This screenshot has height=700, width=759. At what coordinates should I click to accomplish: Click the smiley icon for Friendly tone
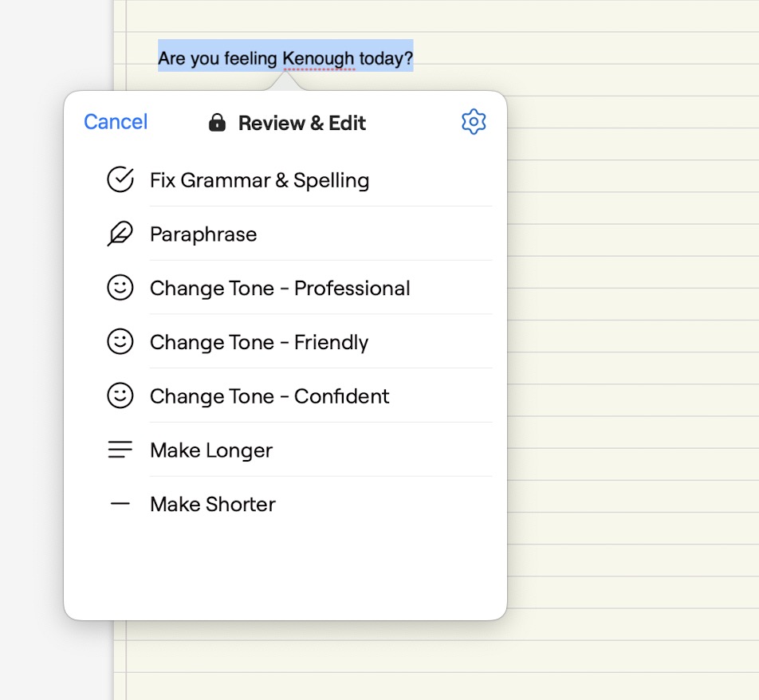(120, 342)
